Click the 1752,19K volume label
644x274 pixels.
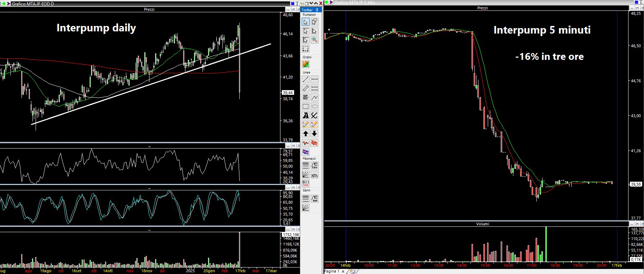tap(291, 235)
